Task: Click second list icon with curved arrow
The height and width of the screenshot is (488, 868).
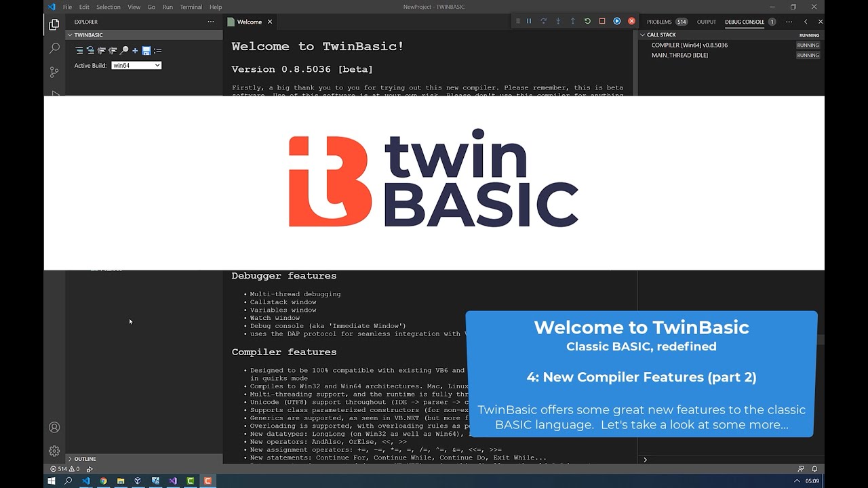Action: [x=90, y=50]
